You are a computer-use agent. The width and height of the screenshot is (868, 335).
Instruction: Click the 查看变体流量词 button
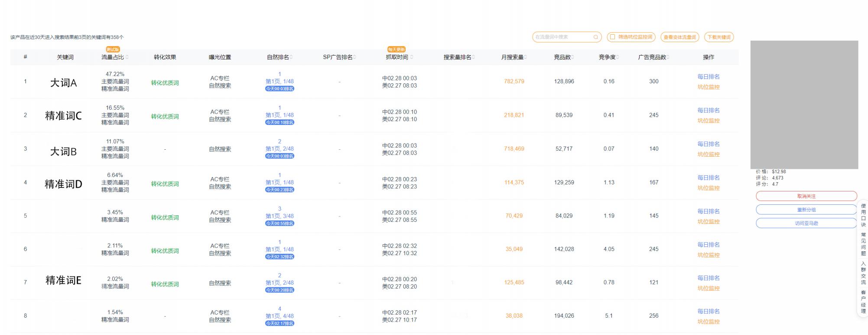pyautogui.click(x=679, y=37)
